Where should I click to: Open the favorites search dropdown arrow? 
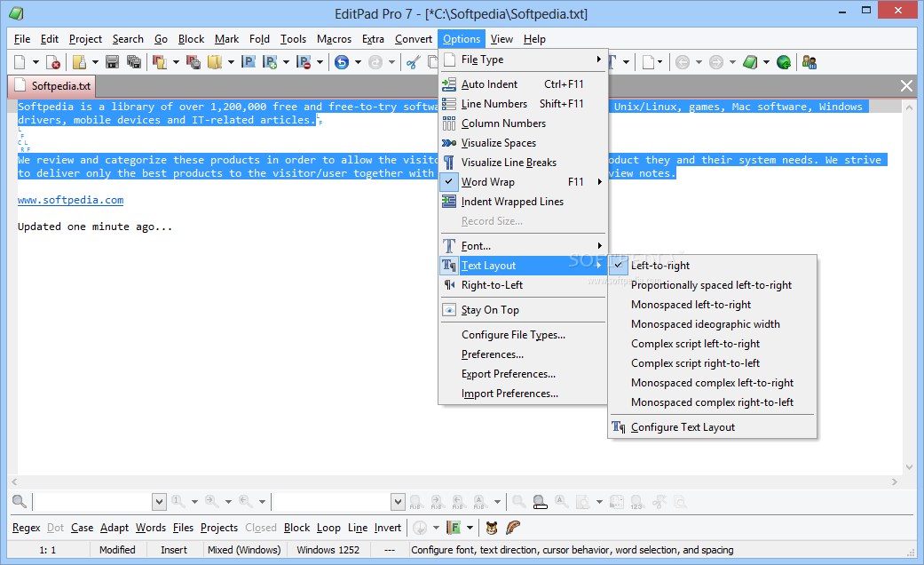pos(470,528)
